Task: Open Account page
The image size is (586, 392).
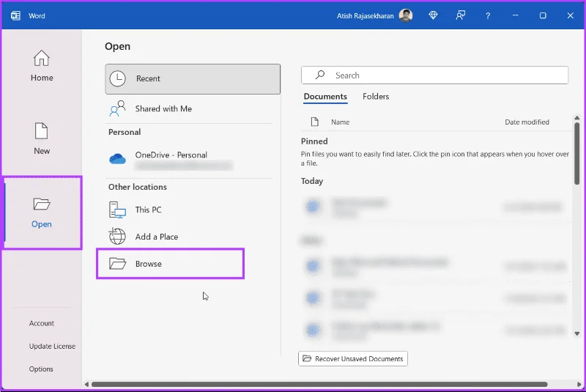Action: tap(42, 323)
